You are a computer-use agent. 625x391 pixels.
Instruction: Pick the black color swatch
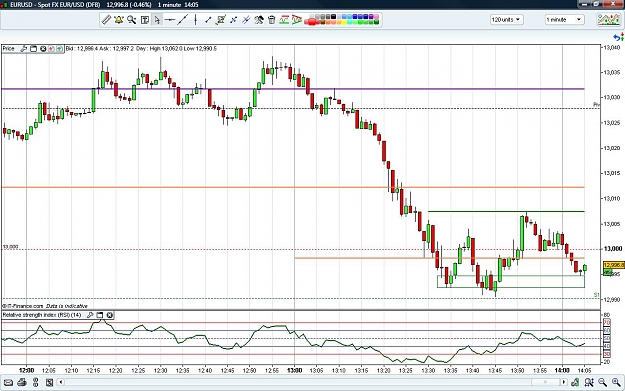[x=333, y=16]
